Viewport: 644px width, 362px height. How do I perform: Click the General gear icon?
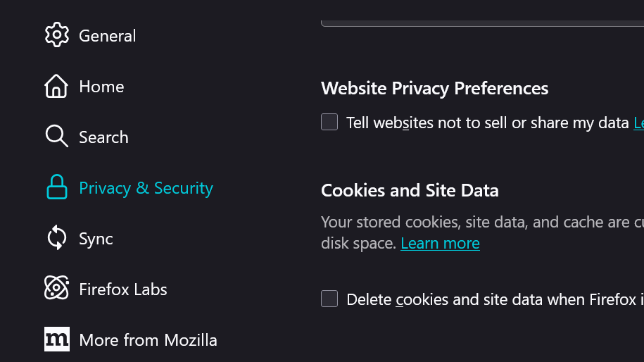tap(56, 35)
